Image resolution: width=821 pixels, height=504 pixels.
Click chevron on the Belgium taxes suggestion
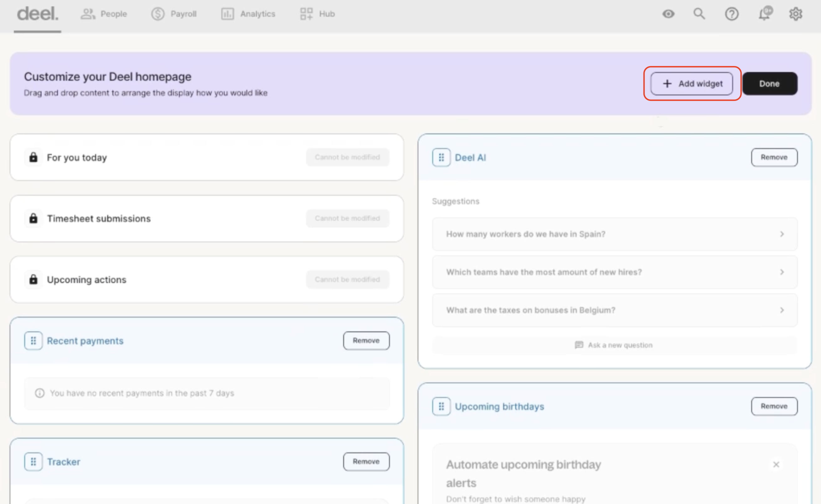click(782, 310)
